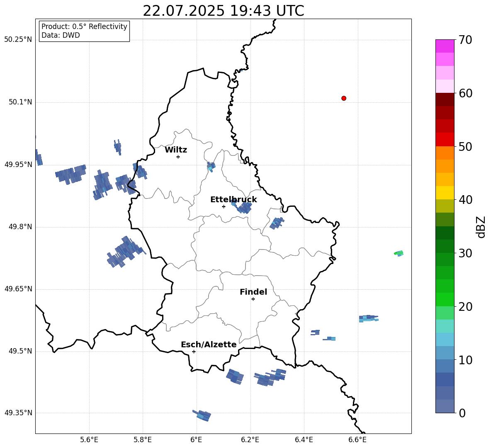
Task: Click the 49.35°N latitude label
Action: click(18, 413)
